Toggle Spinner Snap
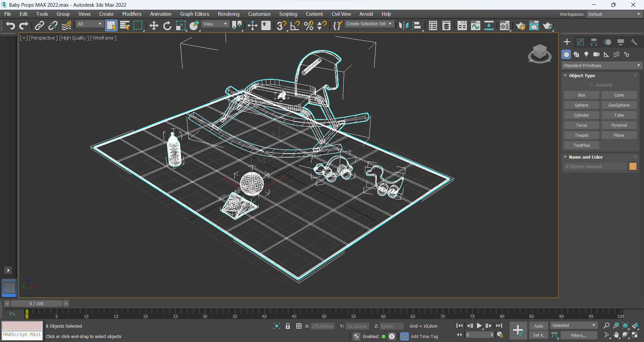The height and width of the screenshot is (342, 644). click(322, 25)
